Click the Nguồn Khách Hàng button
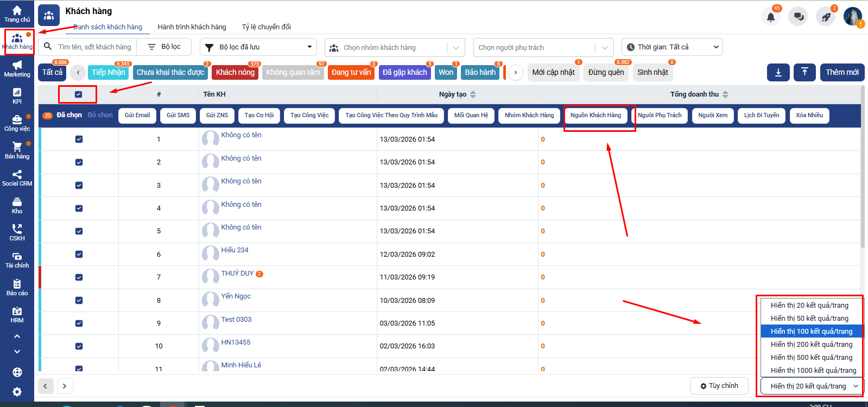The width and height of the screenshot is (868, 407). point(595,116)
